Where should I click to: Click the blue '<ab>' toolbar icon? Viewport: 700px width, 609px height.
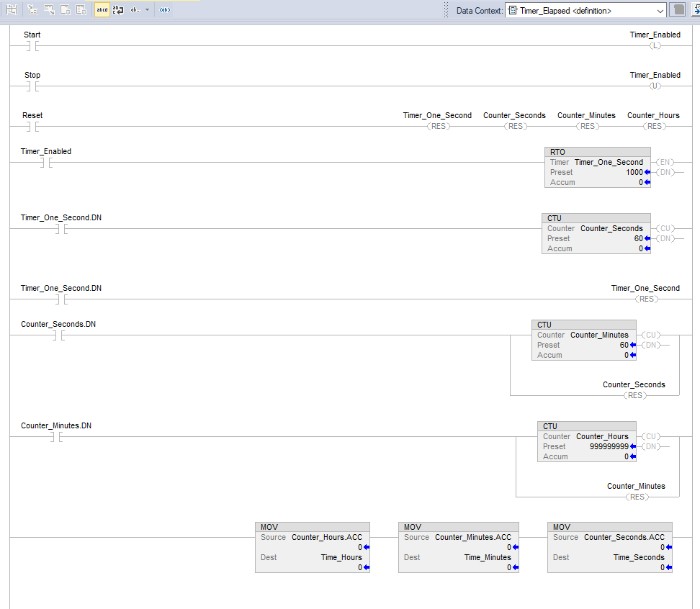(165, 10)
